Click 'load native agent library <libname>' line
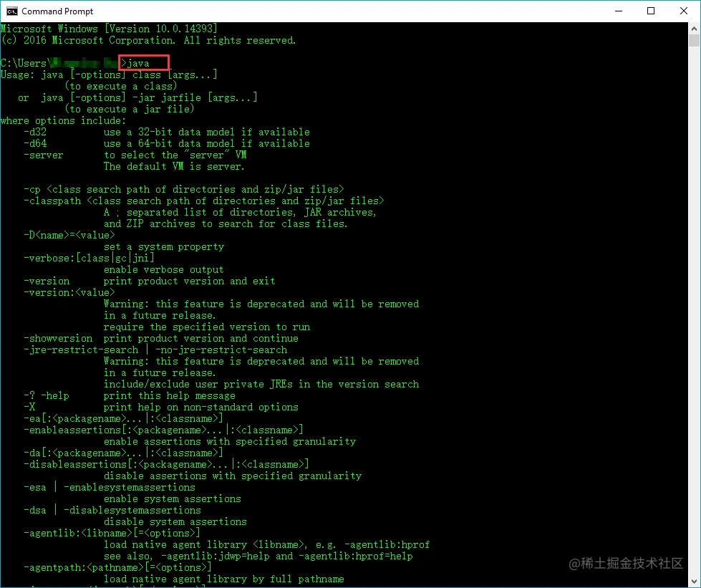The image size is (701, 588). click(267, 544)
